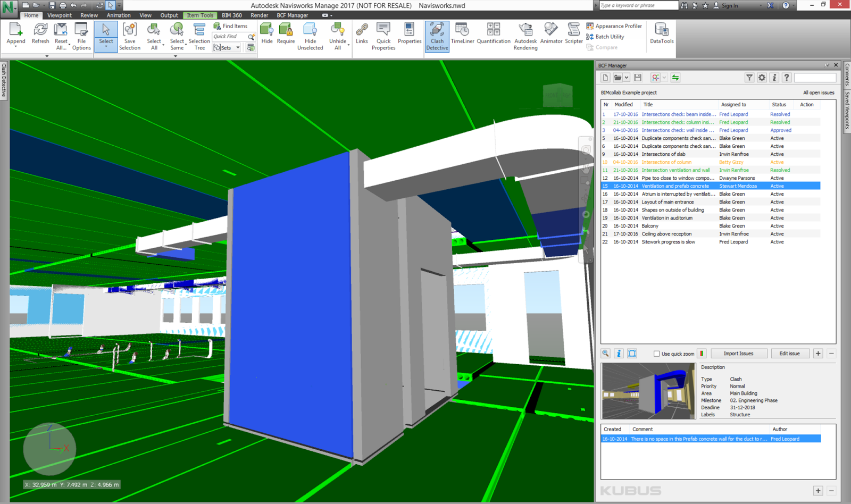Start Autodesk Rendering

tap(525, 36)
